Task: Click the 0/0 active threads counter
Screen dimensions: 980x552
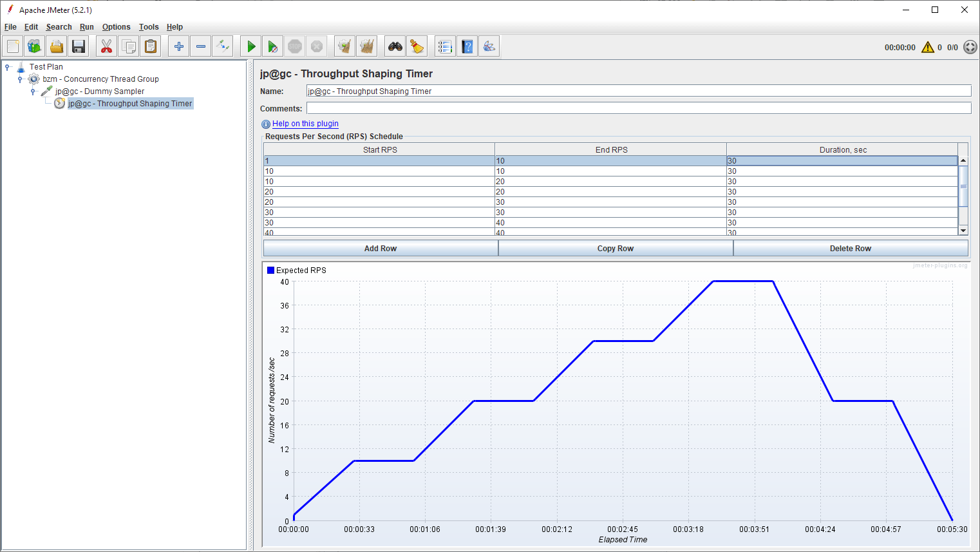Action: pyautogui.click(x=952, y=48)
